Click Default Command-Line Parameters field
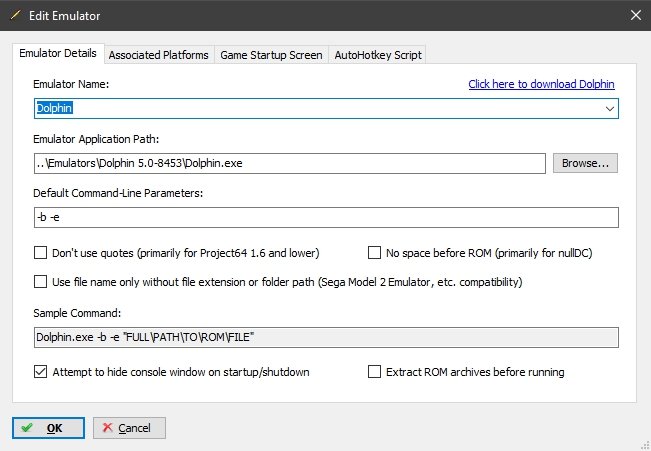Image resolution: width=651 pixels, height=451 pixels. [x=326, y=217]
